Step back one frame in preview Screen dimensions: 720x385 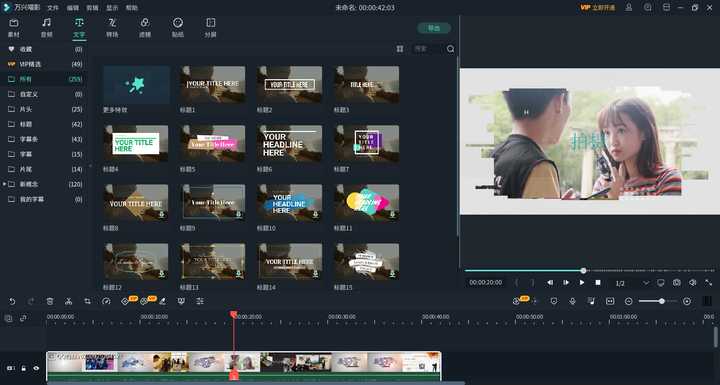(550, 283)
